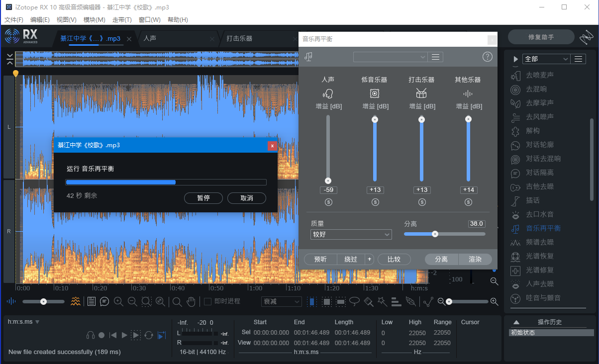Open the 去风噪声 module
This screenshot has height=364, width=599.
532,117
